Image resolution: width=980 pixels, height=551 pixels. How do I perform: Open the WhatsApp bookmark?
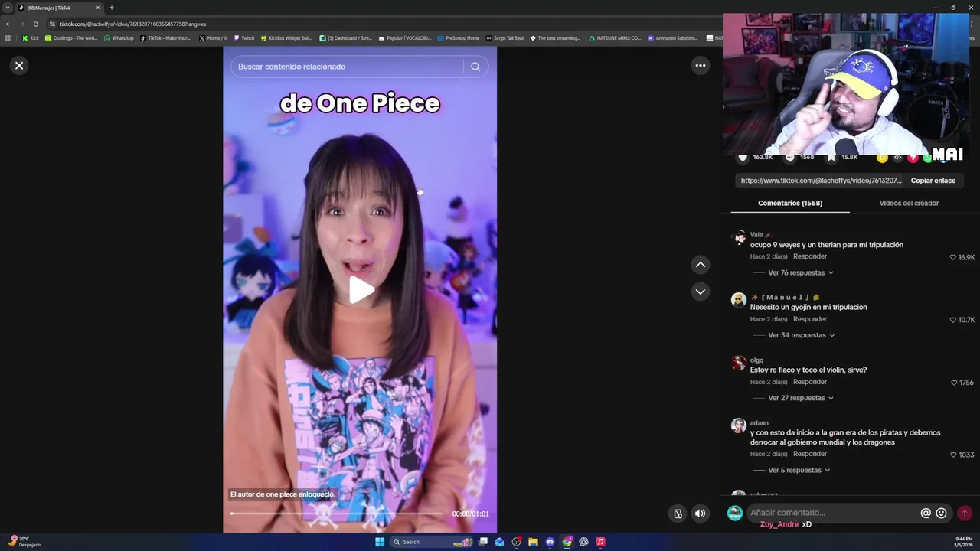tap(119, 37)
